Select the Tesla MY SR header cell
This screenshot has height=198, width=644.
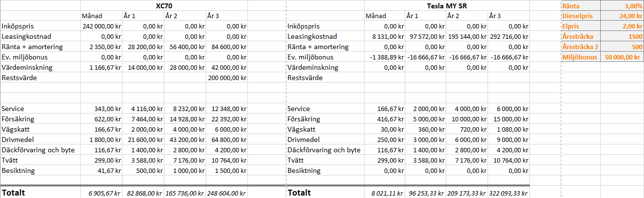(x=447, y=5)
